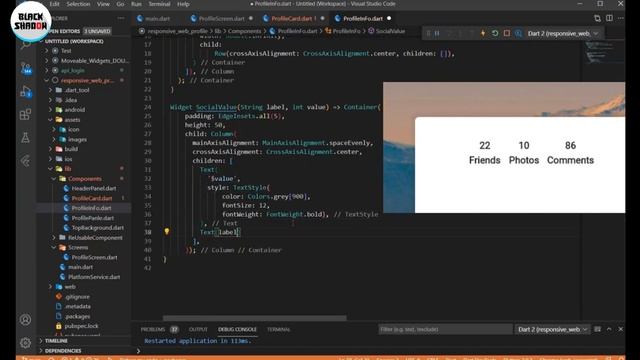Click the code minimap
The width and height of the screenshot is (640, 360).
coord(603,52)
